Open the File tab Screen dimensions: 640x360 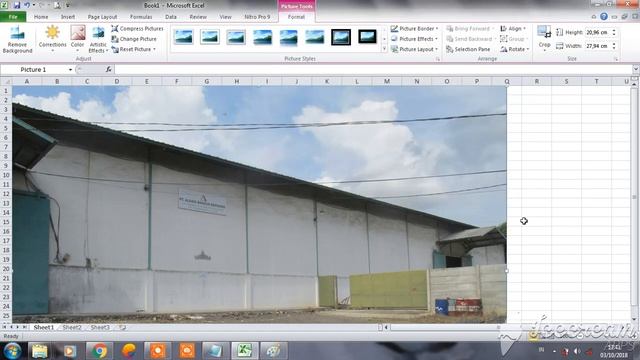coord(13,17)
